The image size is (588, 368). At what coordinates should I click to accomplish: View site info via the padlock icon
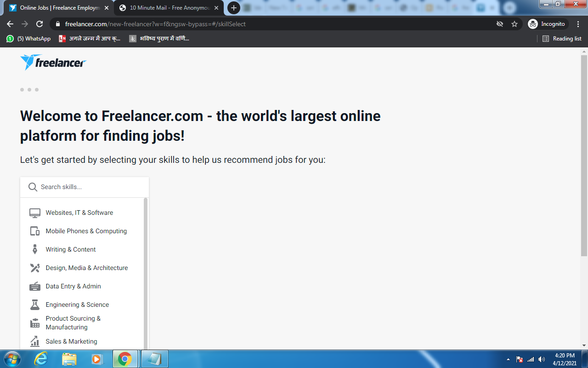[x=58, y=24]
